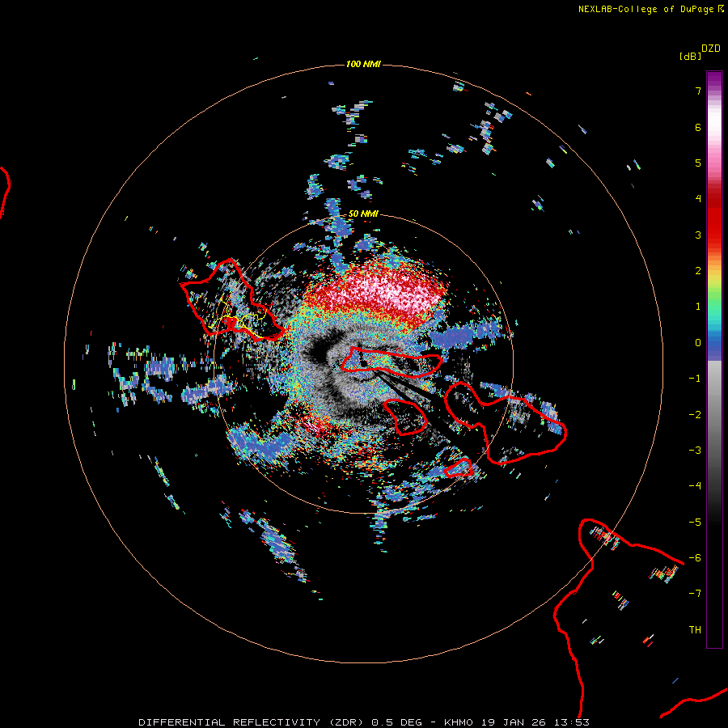
Task: Click the -3 dB tick on the color scale
Action: click(695, 451)
